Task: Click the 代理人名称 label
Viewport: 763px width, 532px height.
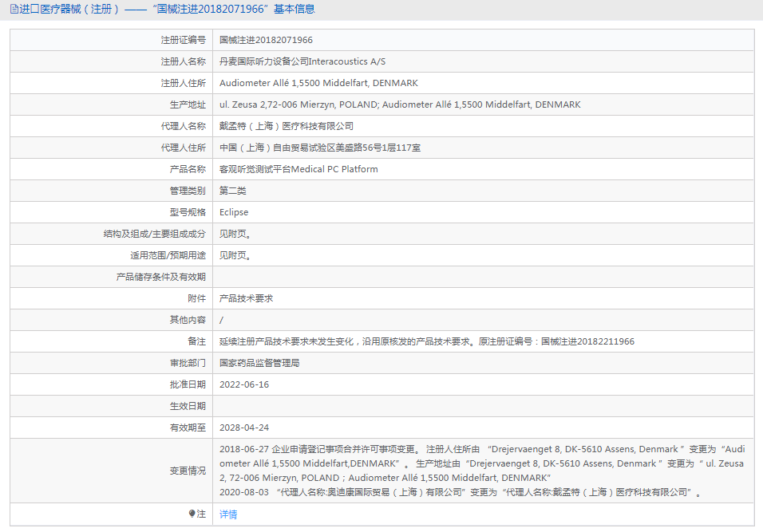Action: tap(184, 126)
